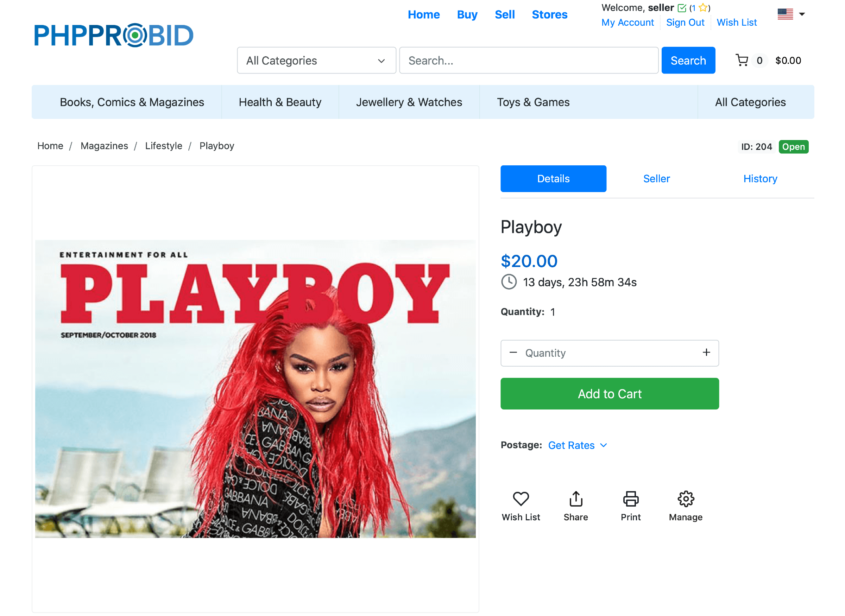
Task: Open the shopping cart icon
Action: click(x=742, y=60)
